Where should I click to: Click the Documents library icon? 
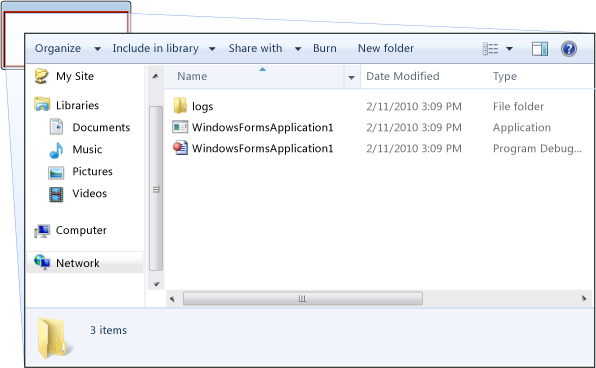click(57, 127)
